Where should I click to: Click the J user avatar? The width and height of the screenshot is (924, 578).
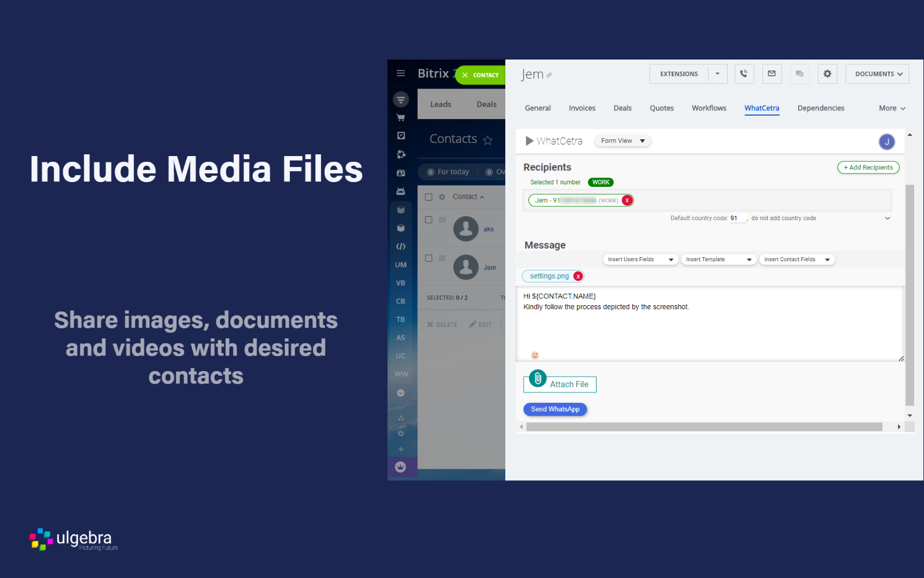click(x=887, y=142)
